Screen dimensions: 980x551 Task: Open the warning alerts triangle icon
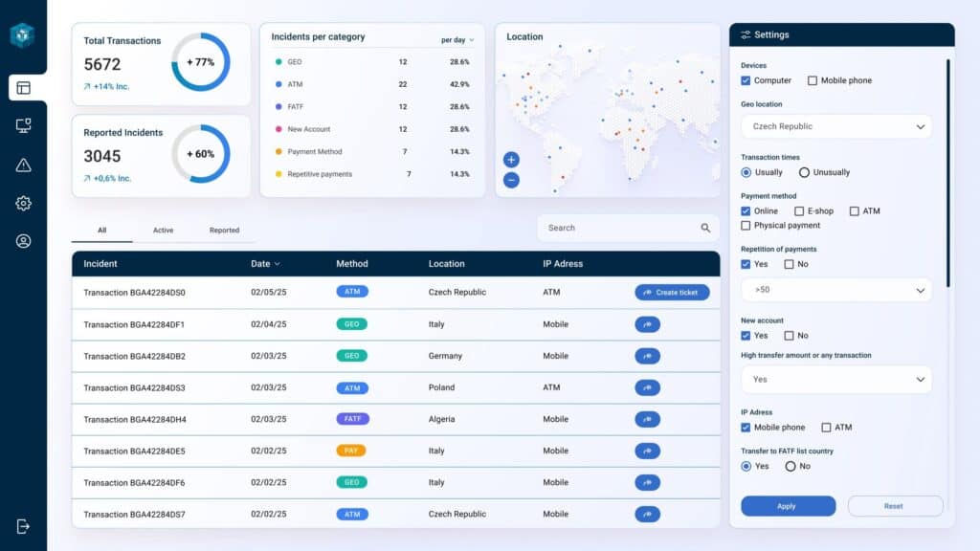click(x=23, y=165)
